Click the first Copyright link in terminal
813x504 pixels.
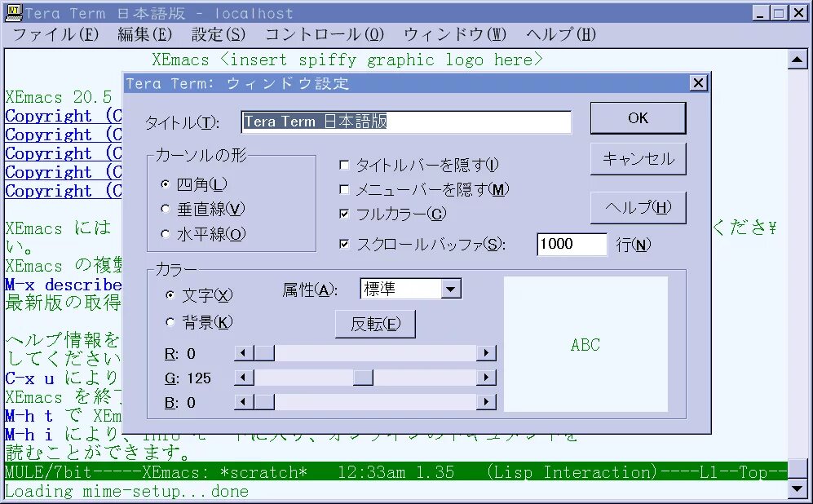tap(64, 116)
